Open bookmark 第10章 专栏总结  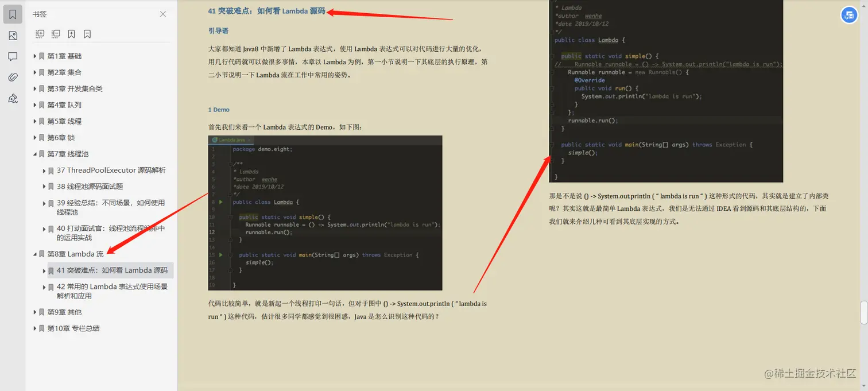pyautogui.click(x=73, y=328)
